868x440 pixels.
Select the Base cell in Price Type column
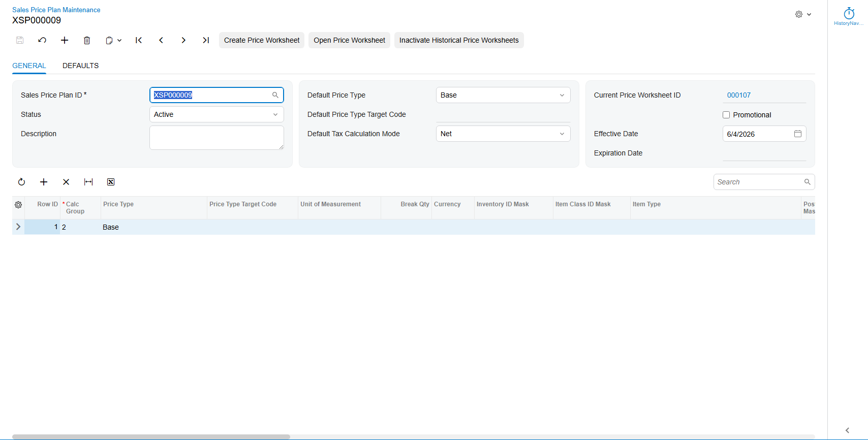[x=153, y=227]
